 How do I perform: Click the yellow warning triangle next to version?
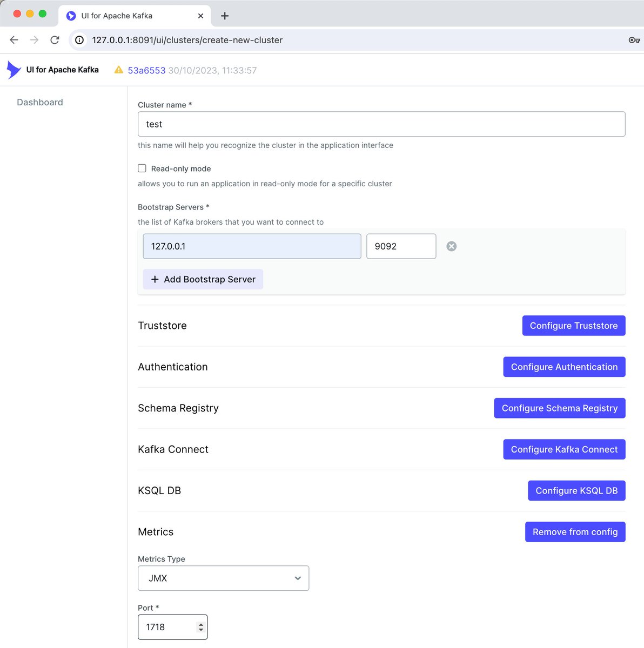click(x=118, y=70)
